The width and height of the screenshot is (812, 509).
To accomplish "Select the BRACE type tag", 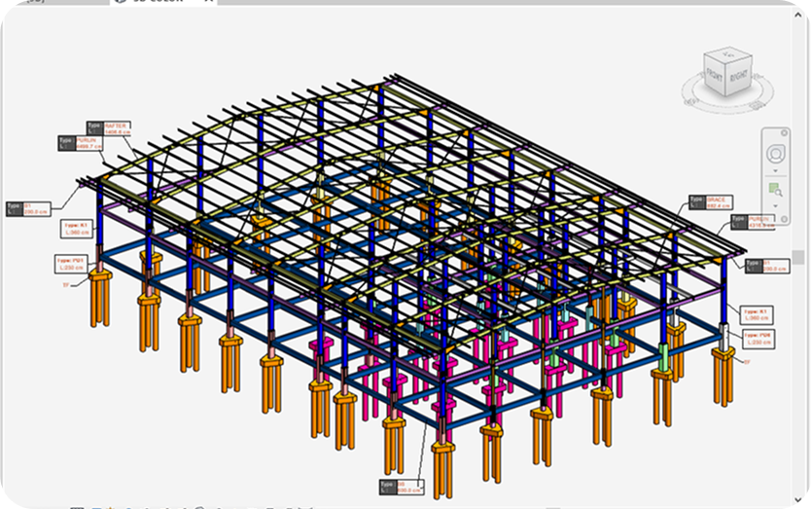I will pos(711,202).
